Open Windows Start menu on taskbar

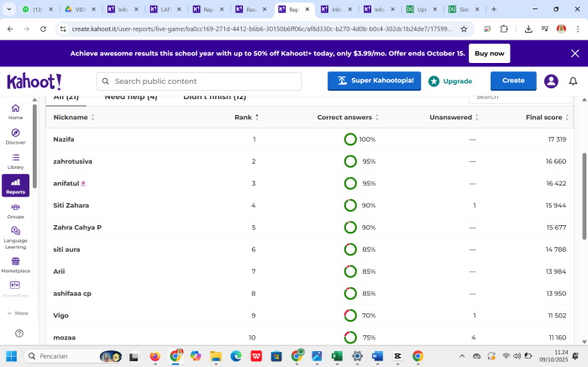click(12, 356)
